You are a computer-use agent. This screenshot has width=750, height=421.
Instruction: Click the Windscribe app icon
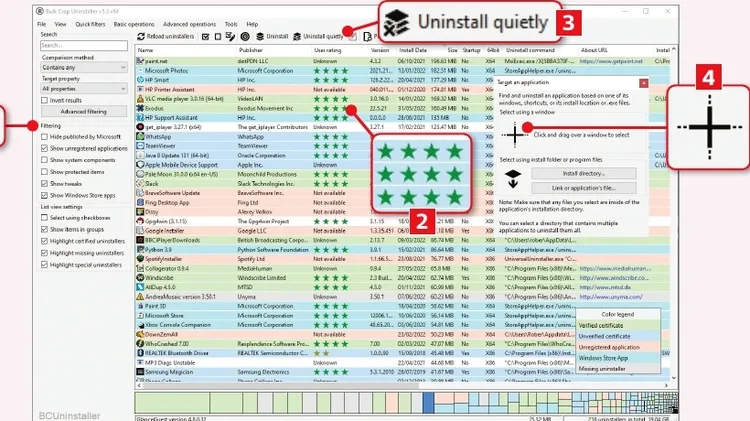(x=140, y=278)
